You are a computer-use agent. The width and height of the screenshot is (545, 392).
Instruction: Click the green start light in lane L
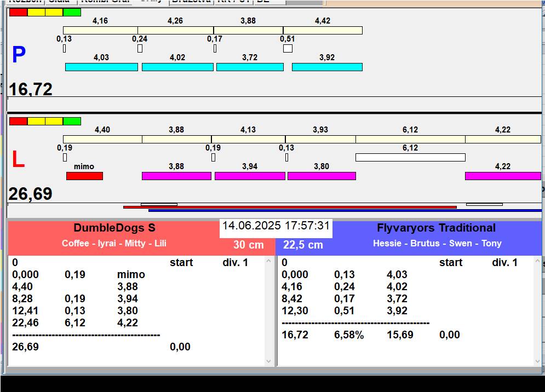click(72, 121)
